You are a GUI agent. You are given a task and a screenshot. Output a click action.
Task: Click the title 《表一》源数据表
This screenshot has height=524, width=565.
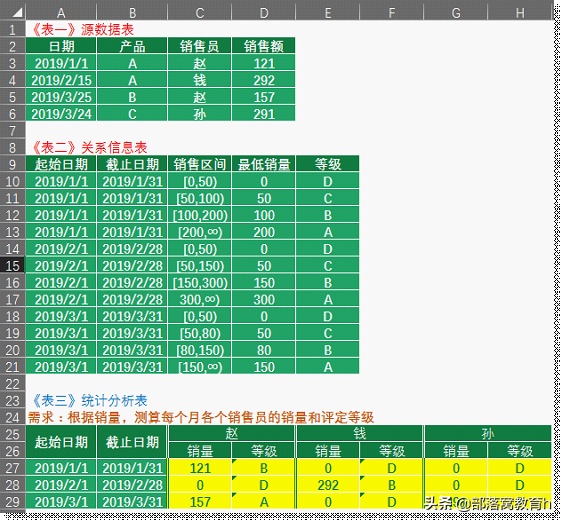[x=83, y=30]
